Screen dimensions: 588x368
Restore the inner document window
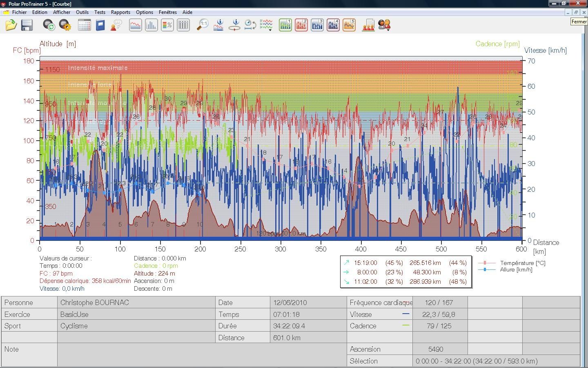point(576,12)
